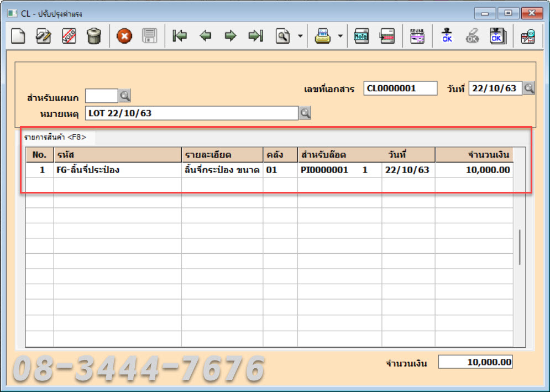Image resolution: width=550 pixels, height=392 pixels.
Task: Go to the previous record arrow
Action: tap(205, 36)
